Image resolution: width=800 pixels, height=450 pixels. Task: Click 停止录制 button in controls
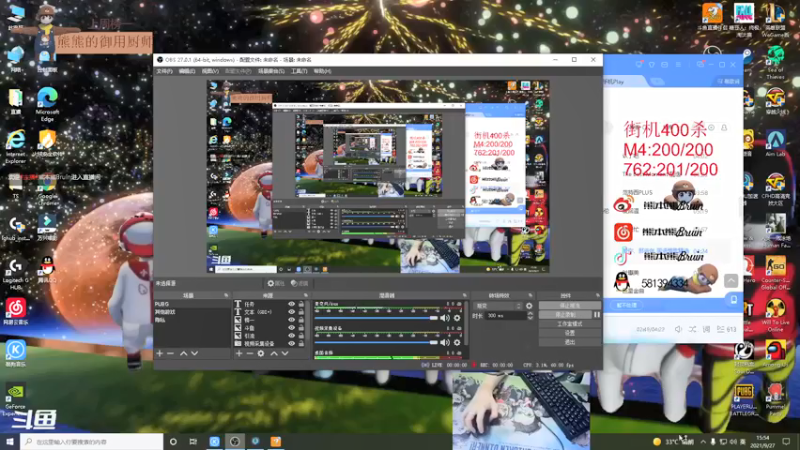tap(565, 315)
